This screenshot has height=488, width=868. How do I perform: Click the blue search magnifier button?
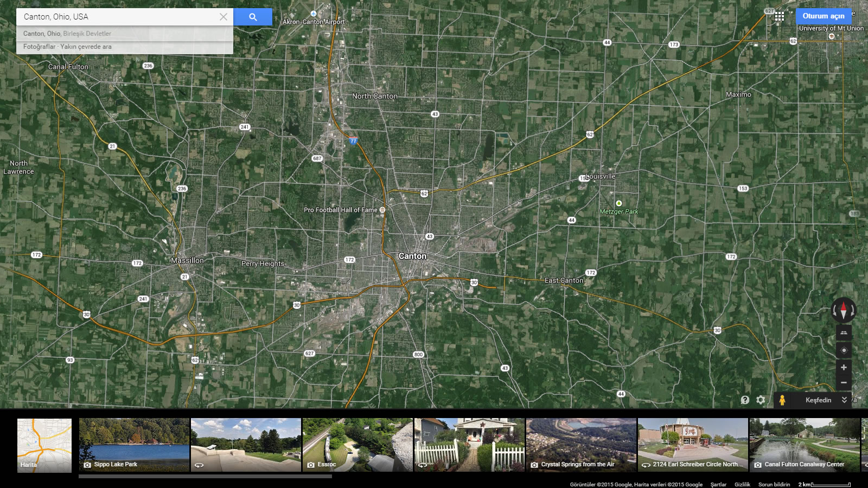point(253,17)
